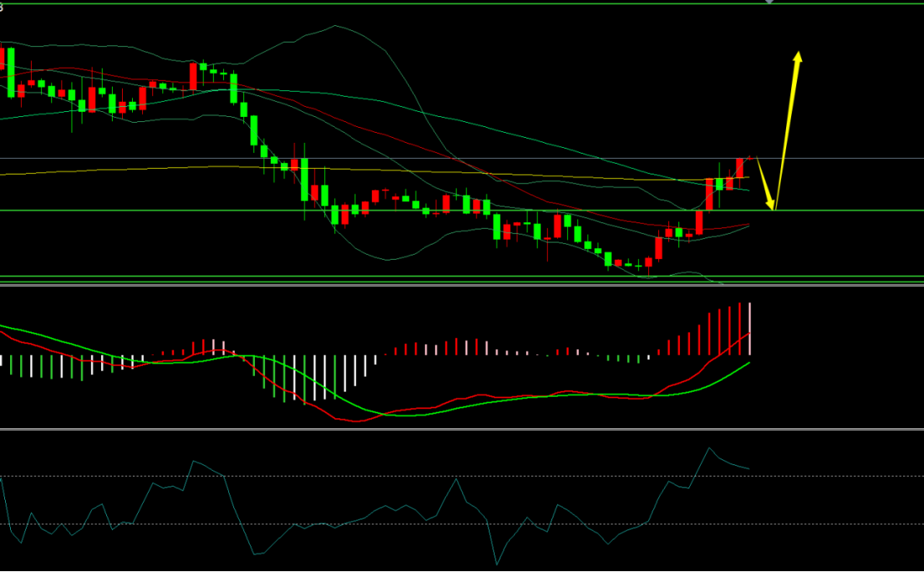Click the divider between price and MACD panes
This screenshot has width=924, height=572.
(x=462, y=285)
